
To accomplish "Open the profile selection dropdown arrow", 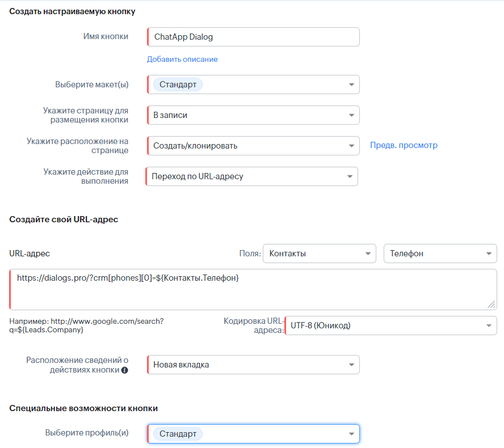I will tap(351, 434).
